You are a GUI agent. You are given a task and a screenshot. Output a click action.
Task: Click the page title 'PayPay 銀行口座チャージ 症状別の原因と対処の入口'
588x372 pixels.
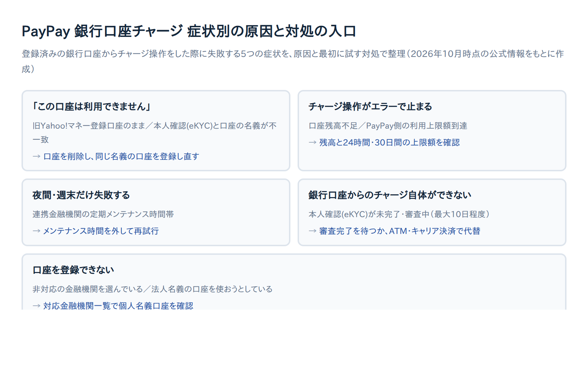pyautogui.click(x=189, y=31)
